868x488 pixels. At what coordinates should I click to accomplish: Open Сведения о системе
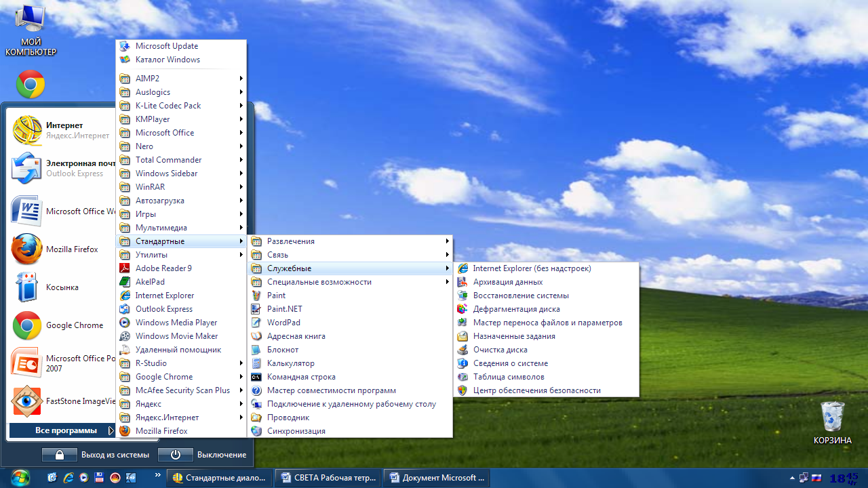546,363
